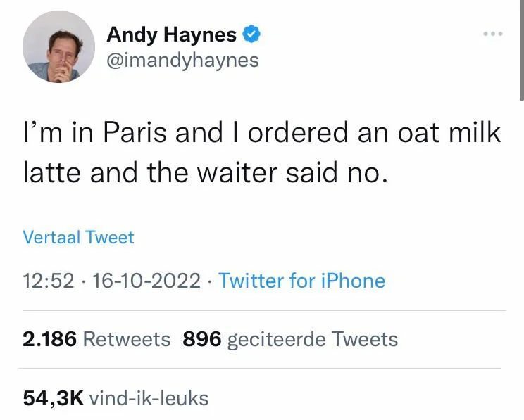The image size is (524, 420).
Task: View the Retweets list
Action: coord(127,339)
